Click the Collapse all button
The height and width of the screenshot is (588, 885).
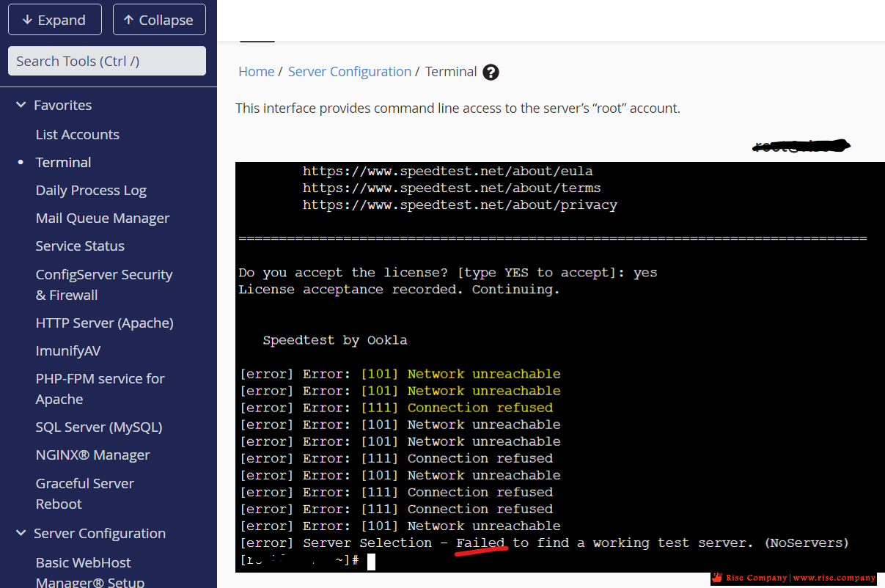(x=159, y=20)
